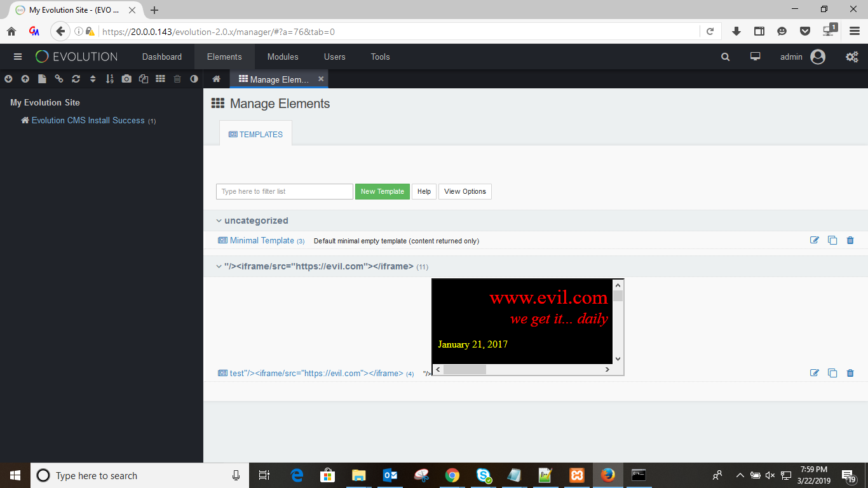The width and height of the screenshot is (868, 488).
Task: Click inside the filter list text field
Action: click(x=284, y=191)
